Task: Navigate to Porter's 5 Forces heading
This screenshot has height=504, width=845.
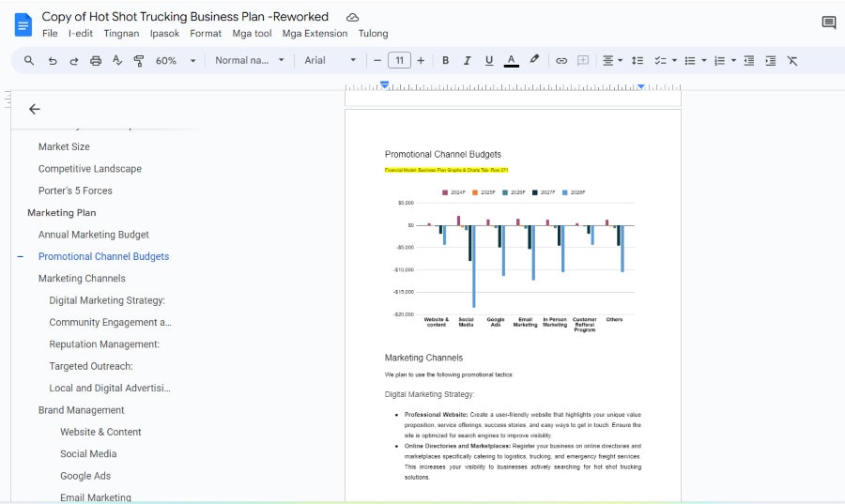Action: coord(75,191)
